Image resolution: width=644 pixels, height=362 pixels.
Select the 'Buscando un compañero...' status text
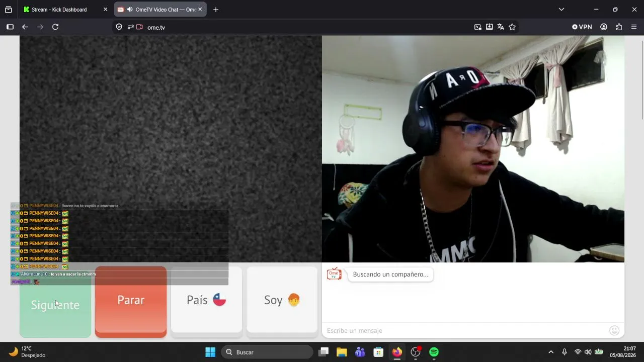[390, 275]
